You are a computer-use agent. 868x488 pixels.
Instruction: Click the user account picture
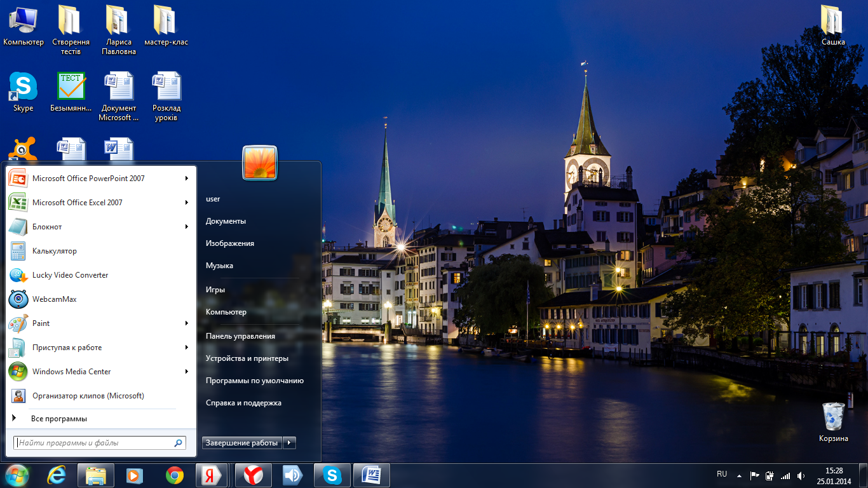260,163
